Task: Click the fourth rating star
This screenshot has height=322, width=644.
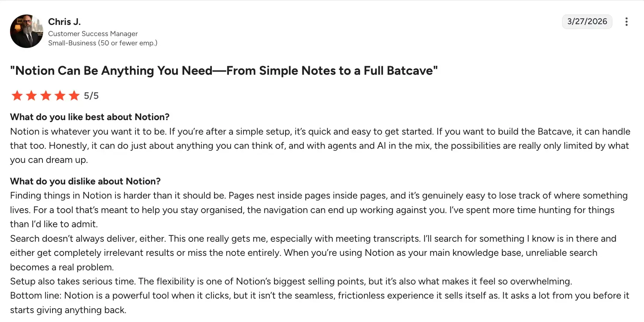Action: (x=60, y=96)
